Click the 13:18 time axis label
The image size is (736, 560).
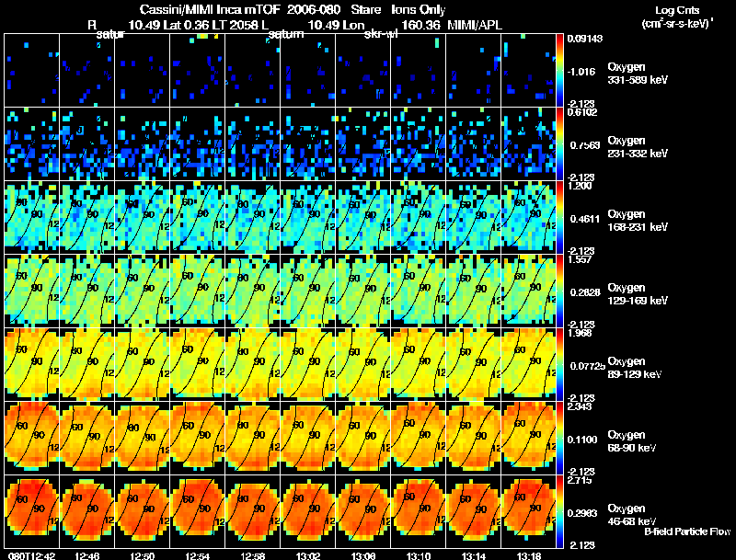[x=529, y=555]
